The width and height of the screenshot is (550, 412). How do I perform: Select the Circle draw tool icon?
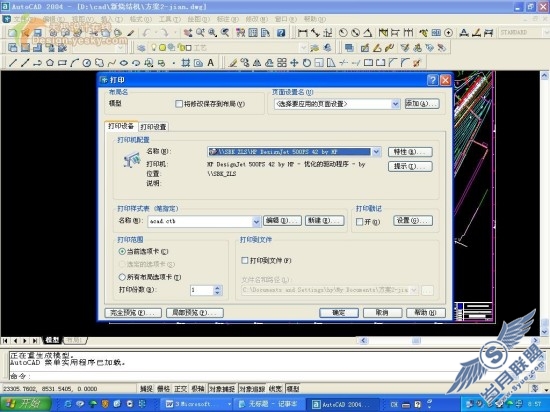point(87,63)
